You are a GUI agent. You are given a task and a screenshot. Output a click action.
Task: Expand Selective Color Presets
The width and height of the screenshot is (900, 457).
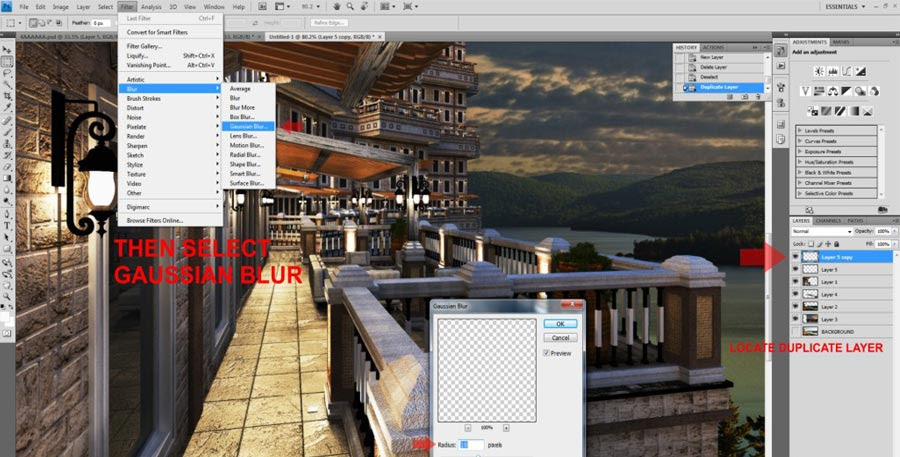click(x=800, y=193)
